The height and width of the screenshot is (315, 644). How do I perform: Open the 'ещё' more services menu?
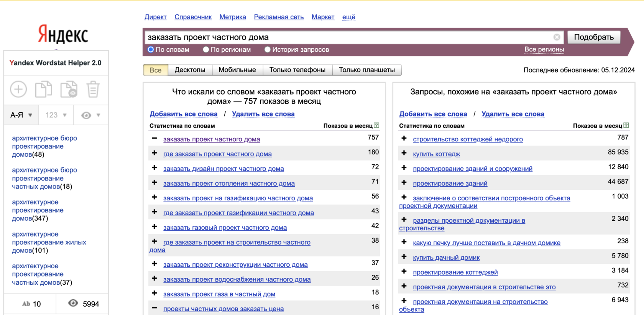(349, 17)
